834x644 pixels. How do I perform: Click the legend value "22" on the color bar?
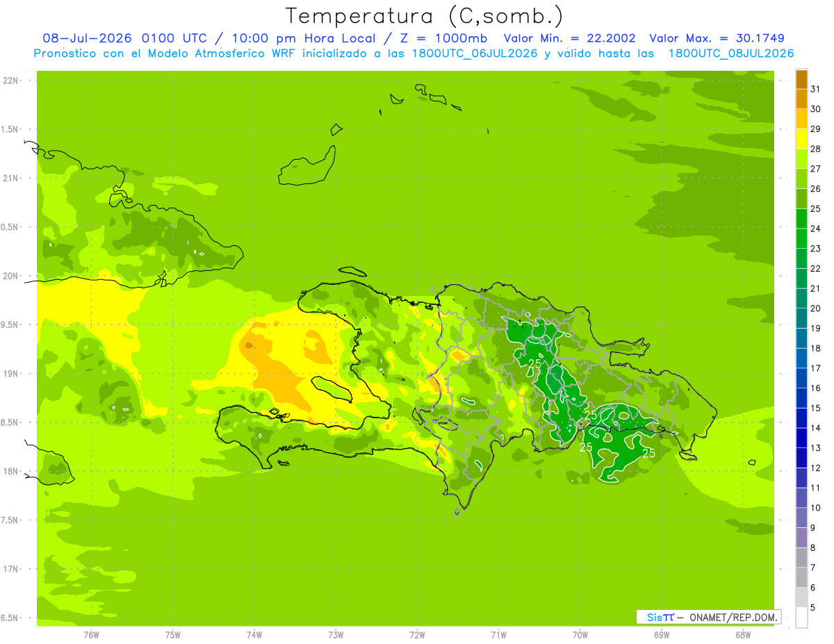[x=816, y=268]
